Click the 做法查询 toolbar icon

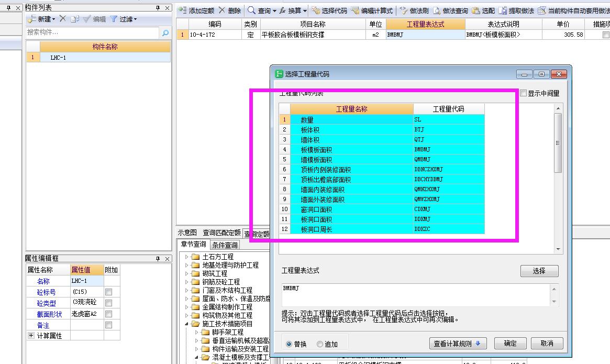click(437, 10)
